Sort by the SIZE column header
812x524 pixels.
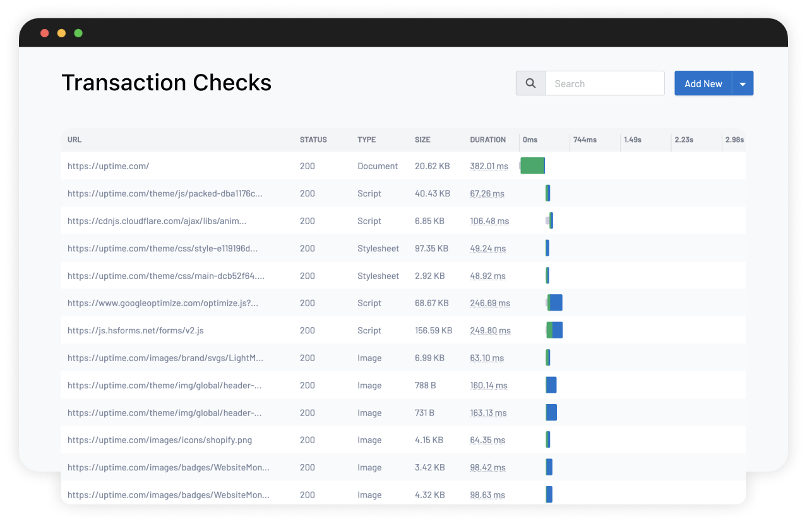coord(422,140)
